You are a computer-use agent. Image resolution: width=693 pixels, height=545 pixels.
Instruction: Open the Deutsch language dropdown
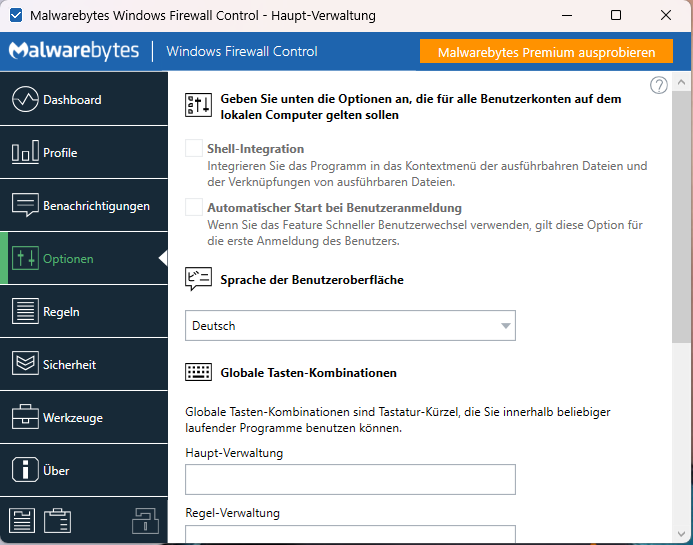pyautogui.click(x=350, y=326)
